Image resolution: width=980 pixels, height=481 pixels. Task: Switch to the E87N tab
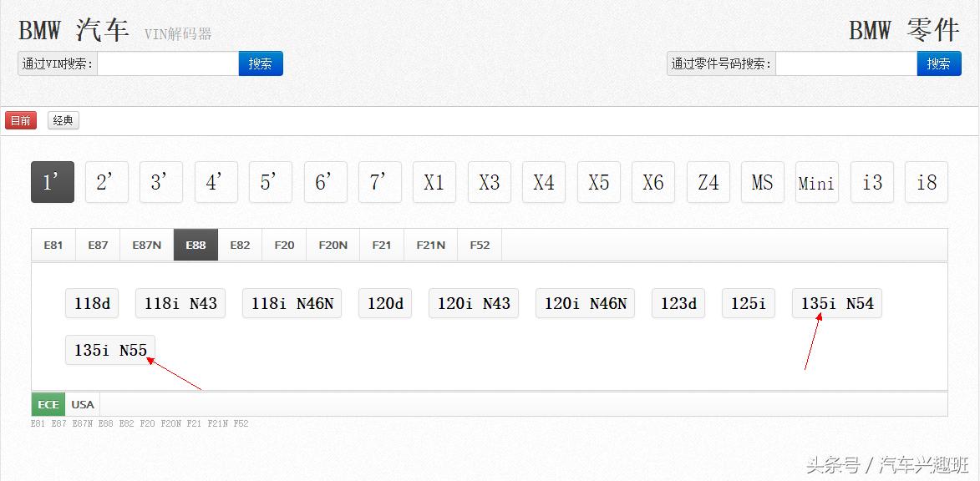pos(147,245)
